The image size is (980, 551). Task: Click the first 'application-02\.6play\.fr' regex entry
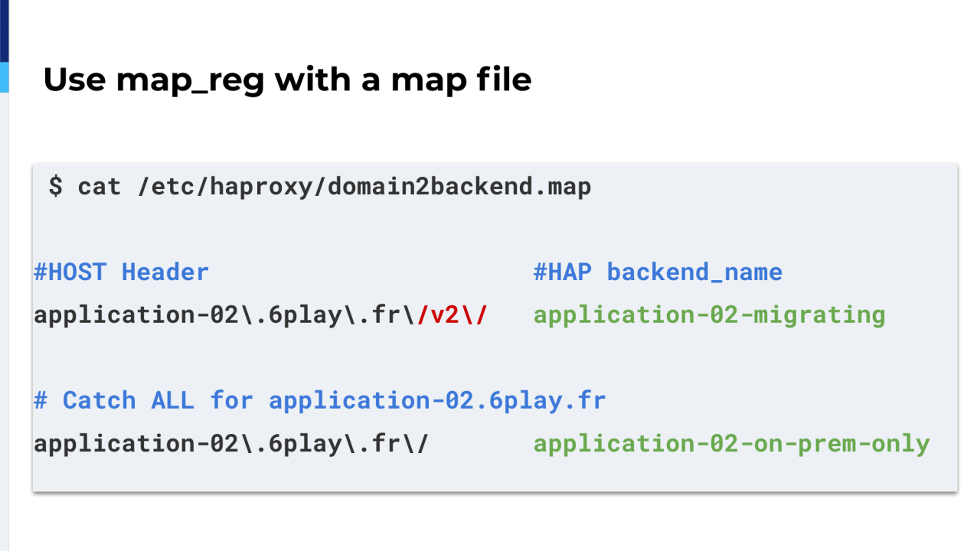222,315
